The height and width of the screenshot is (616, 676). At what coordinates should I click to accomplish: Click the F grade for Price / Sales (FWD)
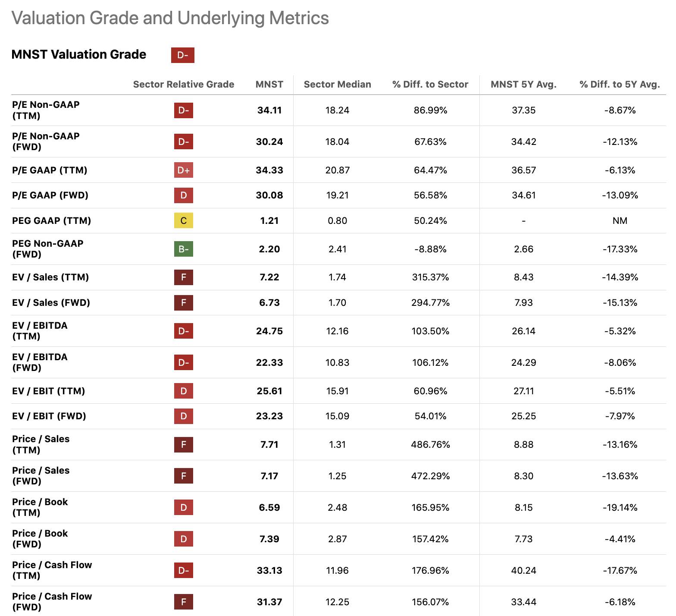183,476
